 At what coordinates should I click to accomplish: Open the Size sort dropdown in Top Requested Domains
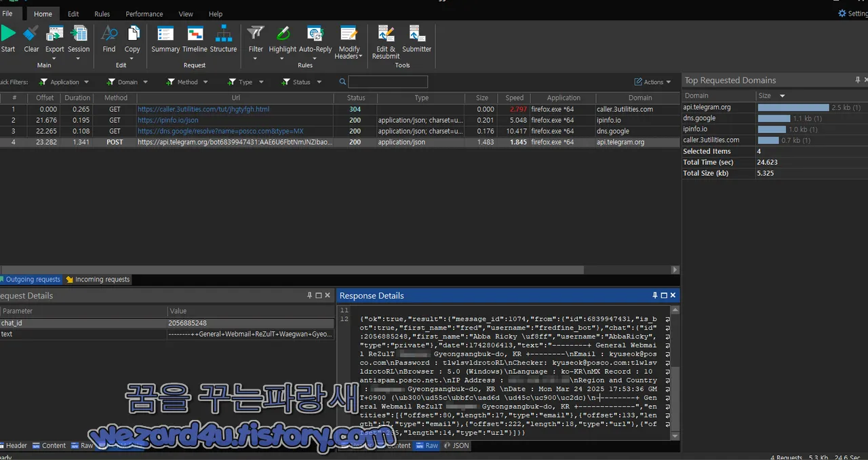pyautogui.click(x=782, y=96)
